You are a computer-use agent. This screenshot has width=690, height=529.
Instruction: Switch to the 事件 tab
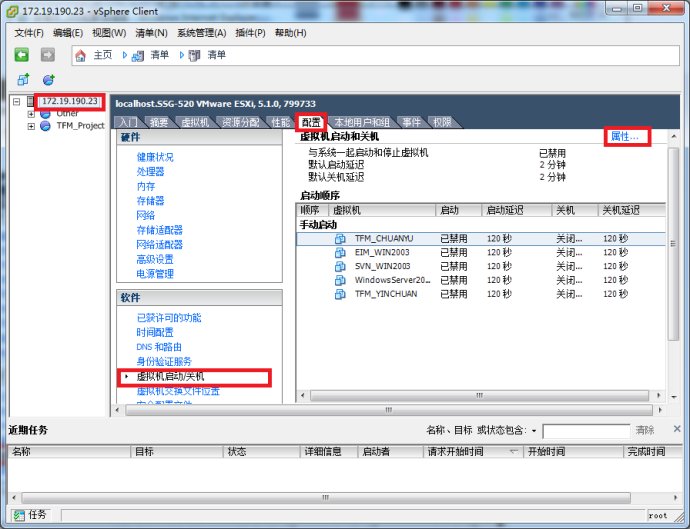pos(411,122)
